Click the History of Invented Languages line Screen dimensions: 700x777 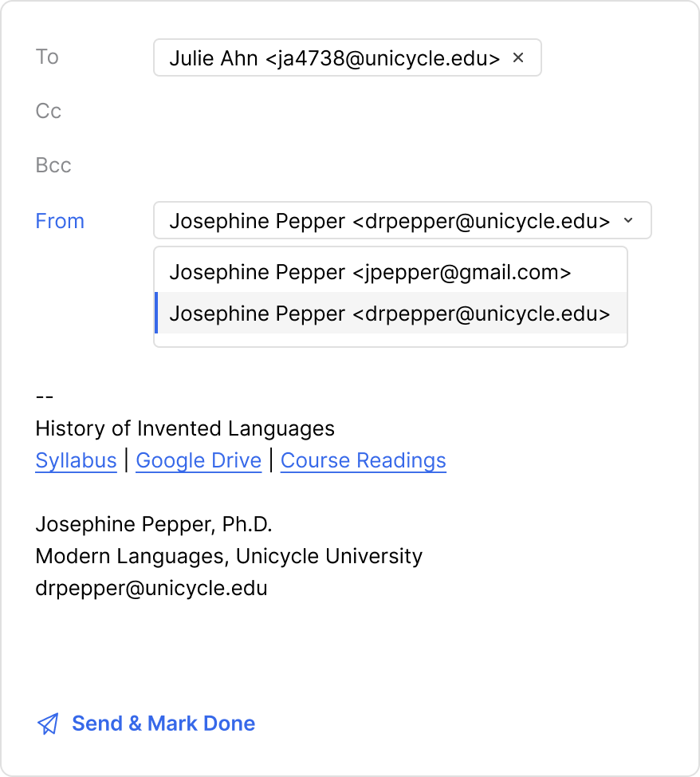[185, 428]
